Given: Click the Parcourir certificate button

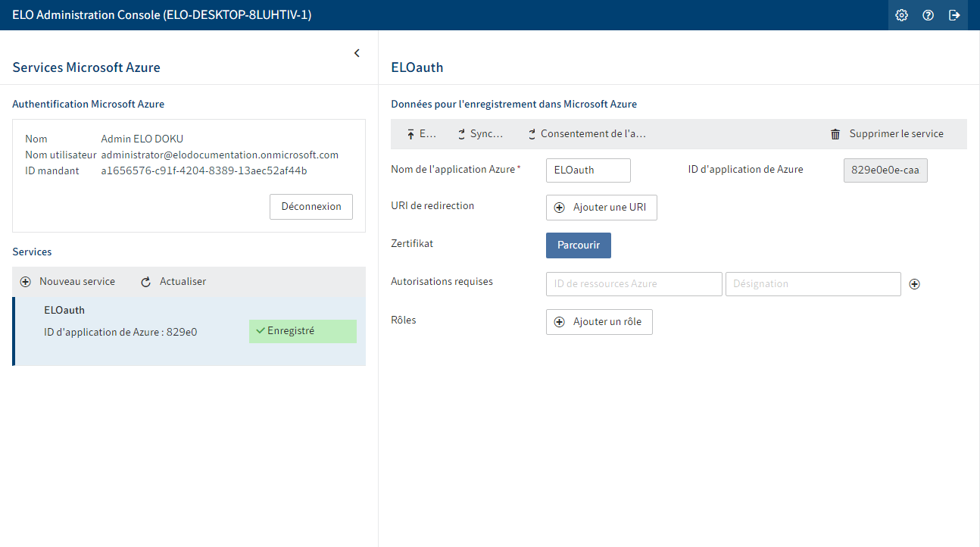Looking at the screenshot, I should (579, 245).
